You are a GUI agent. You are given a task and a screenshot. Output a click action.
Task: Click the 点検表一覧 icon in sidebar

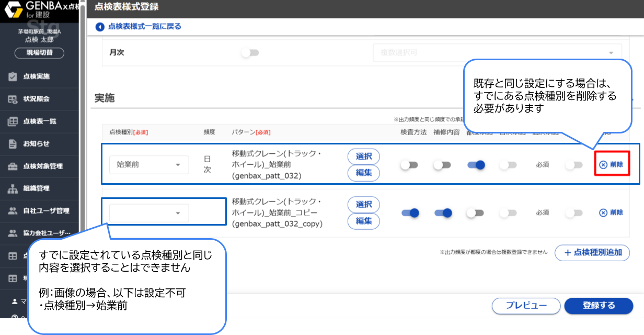pos(13,121)
